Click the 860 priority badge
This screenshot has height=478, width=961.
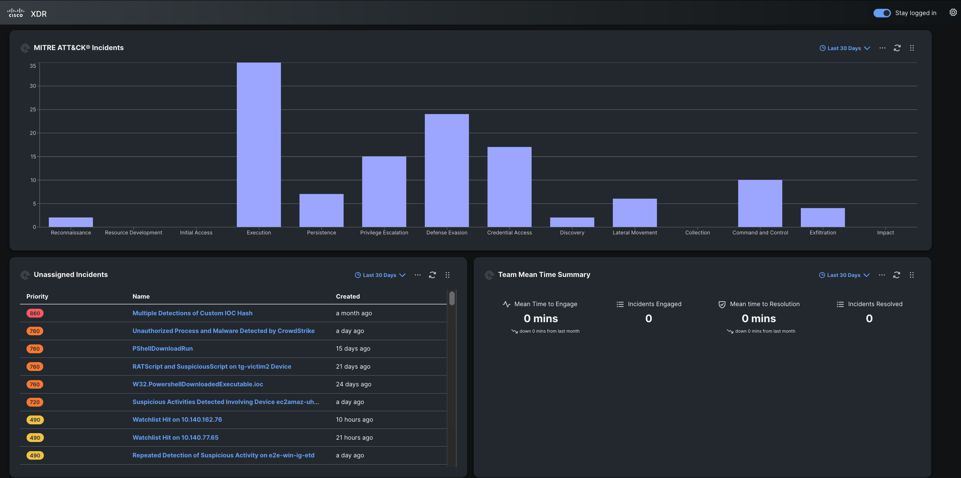coord(35,313)
